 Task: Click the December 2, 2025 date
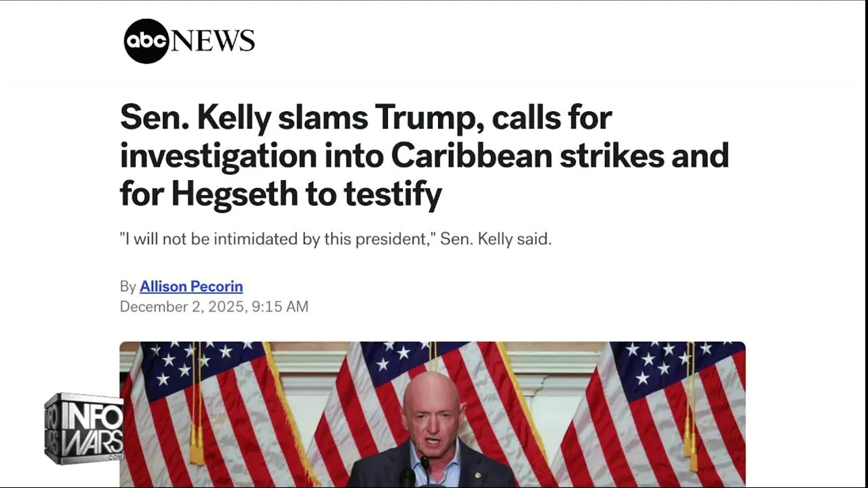point(182,307)
